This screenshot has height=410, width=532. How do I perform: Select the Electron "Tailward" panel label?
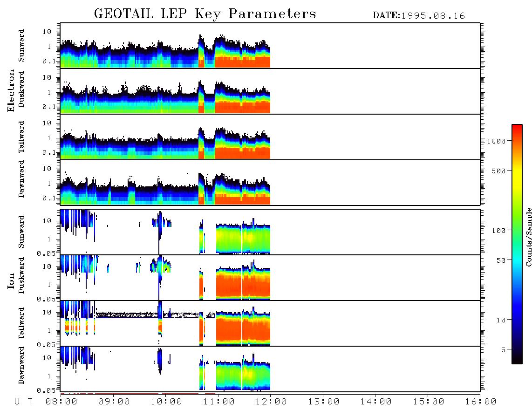[x=21, y=137]
